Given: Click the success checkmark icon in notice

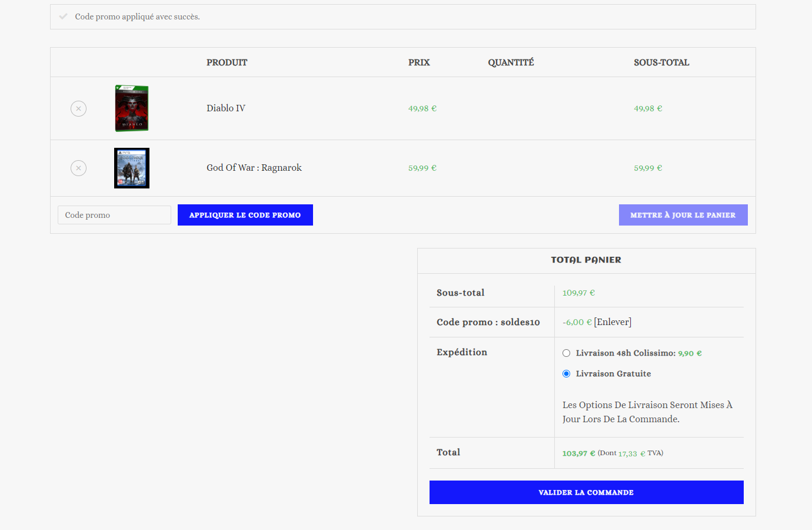Looking at the screenshot, I should pyautogui.click(x=64, y=16).
